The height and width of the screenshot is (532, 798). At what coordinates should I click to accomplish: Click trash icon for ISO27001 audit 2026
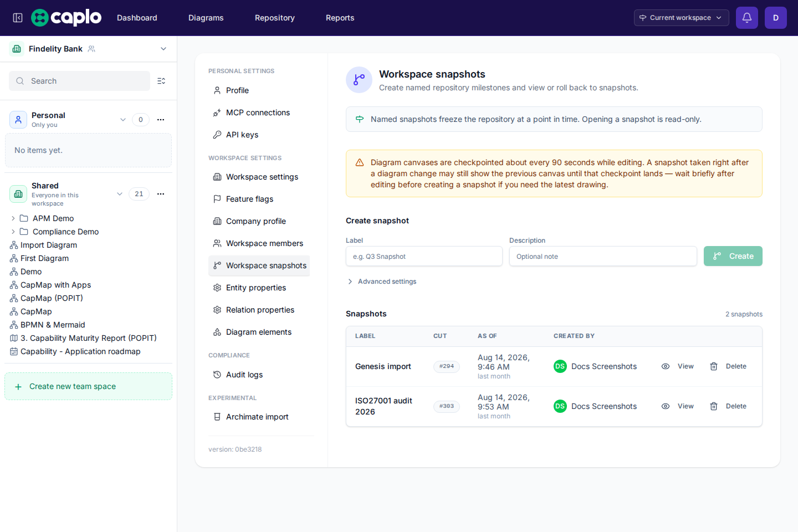point(714,406)
